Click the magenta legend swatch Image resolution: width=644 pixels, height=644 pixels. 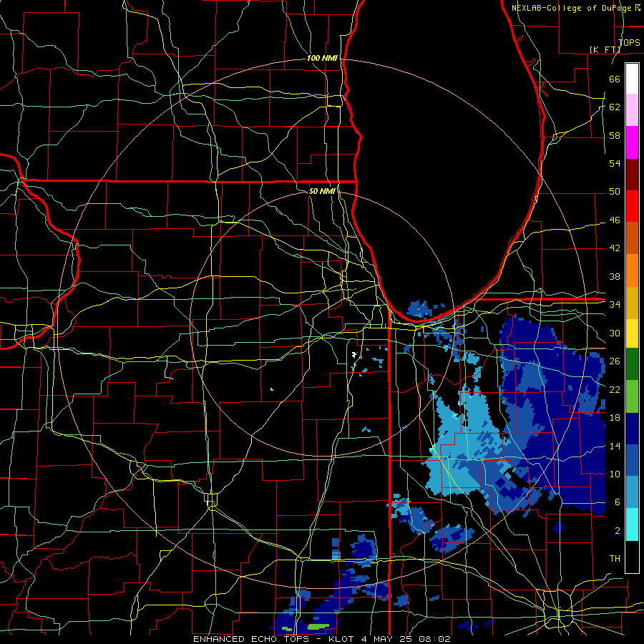point(632,142)
